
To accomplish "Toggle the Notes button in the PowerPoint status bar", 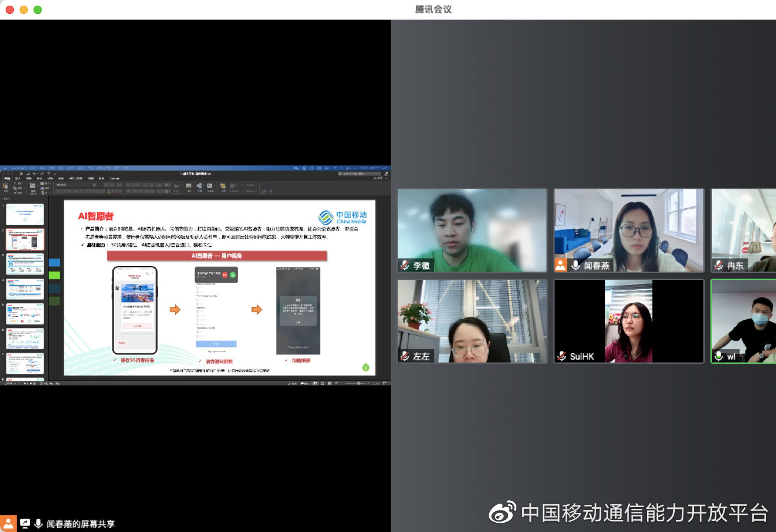I will (292, 383).
